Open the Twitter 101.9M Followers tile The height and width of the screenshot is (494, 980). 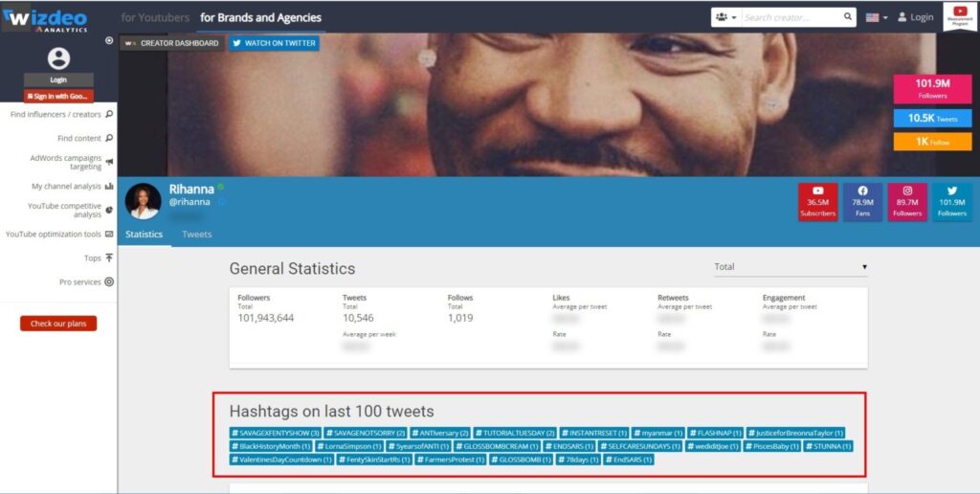(x=951, y=201)
